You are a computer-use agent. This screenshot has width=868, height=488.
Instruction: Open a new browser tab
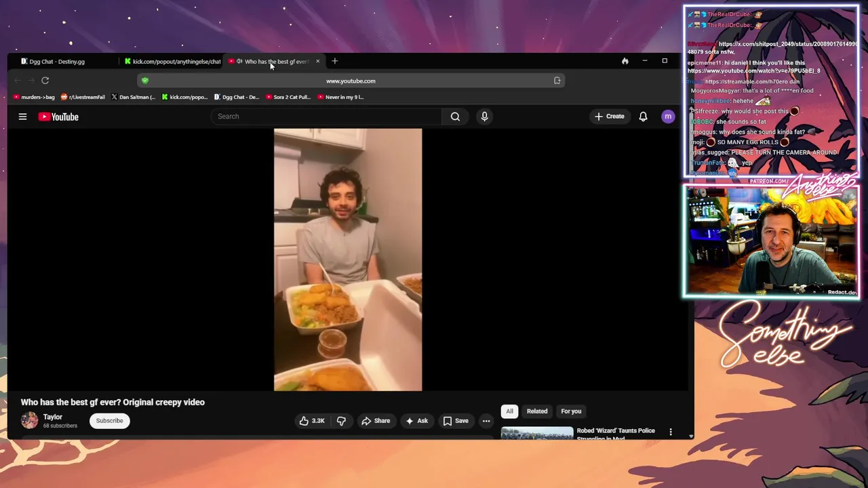click(334, 61)
